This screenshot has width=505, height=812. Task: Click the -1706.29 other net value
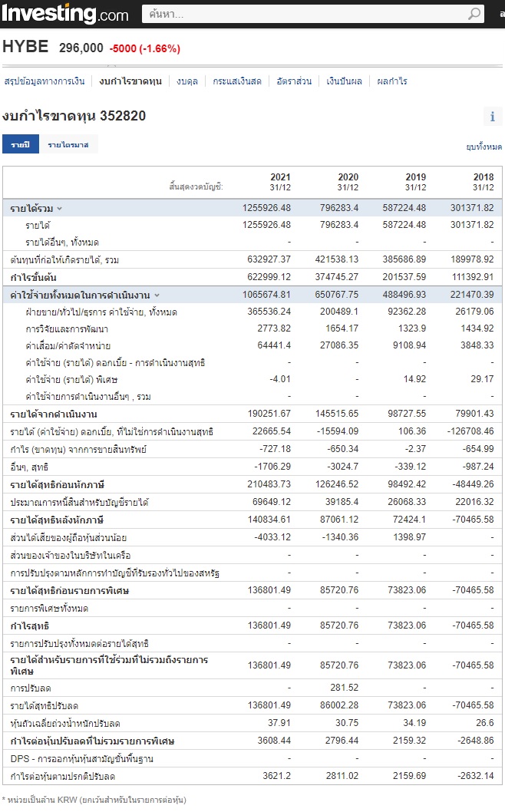[x=272, y=467]
